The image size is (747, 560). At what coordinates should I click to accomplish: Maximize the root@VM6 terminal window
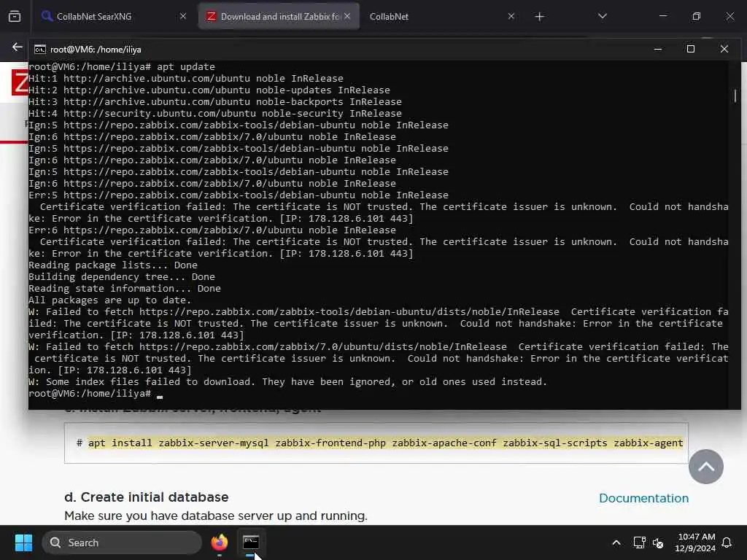(690, 49)
